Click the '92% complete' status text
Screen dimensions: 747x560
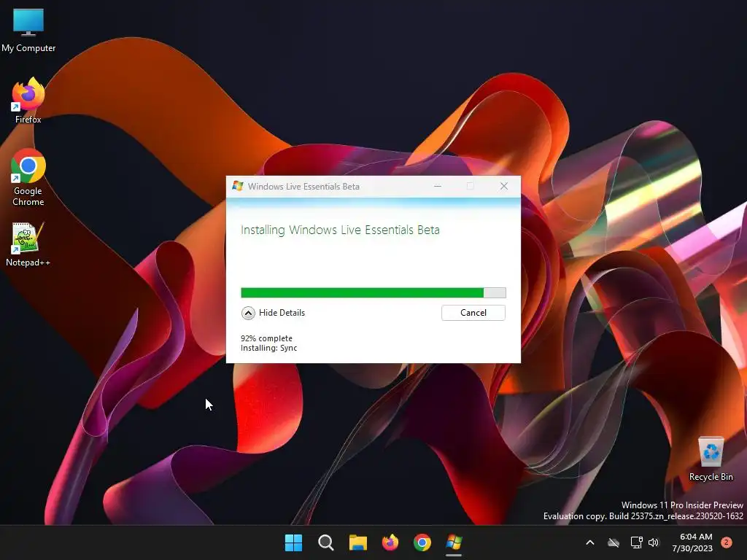pyautogui.click(x=266, y=338)
